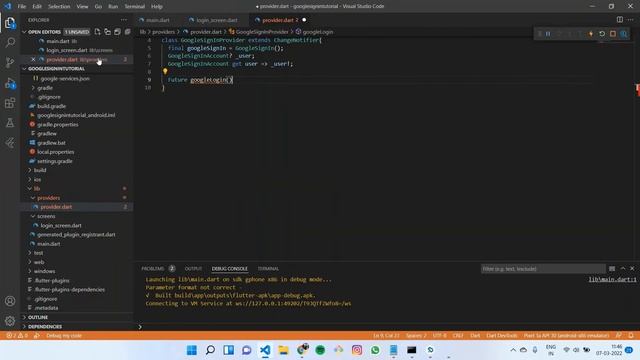Screen dimensions: 640x360
Task: Open the Flutter sidebar icon above Accounts
Action: pos(10,142)
